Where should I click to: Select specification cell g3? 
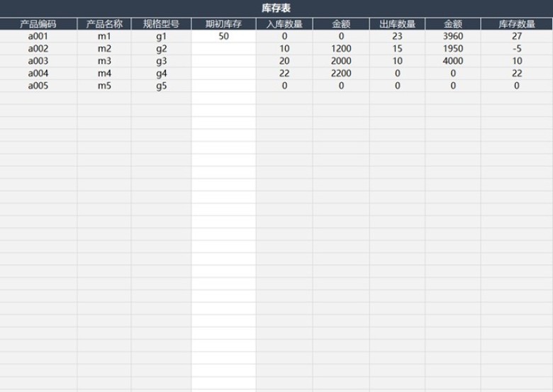point(161,61)
